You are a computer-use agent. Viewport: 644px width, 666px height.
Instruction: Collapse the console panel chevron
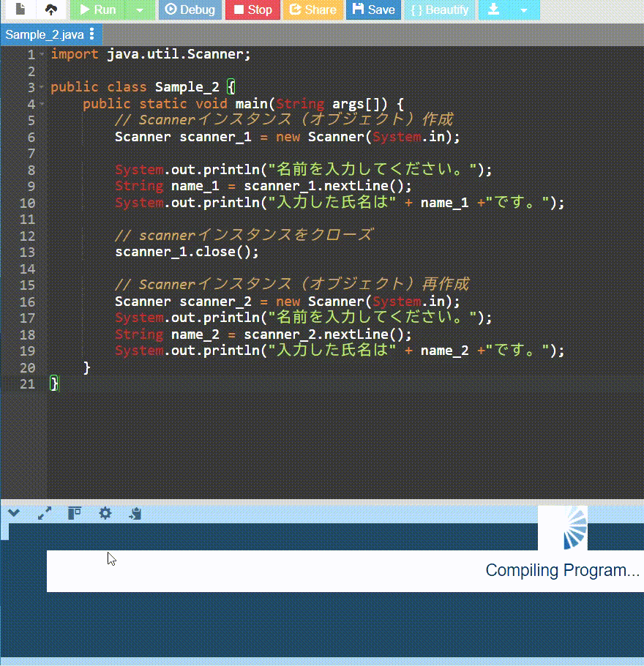(x=14, y=513)
